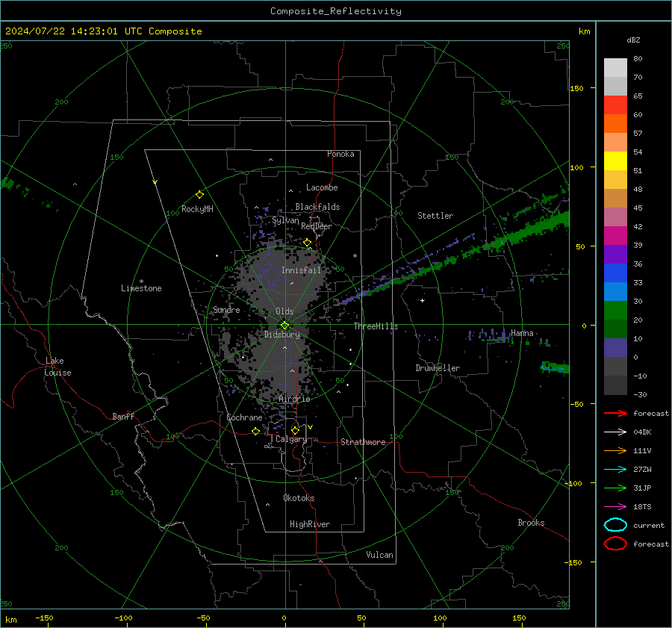Click the red forecast arrow in the legend
The image size is (672, 628).
[x=615, y=413]
